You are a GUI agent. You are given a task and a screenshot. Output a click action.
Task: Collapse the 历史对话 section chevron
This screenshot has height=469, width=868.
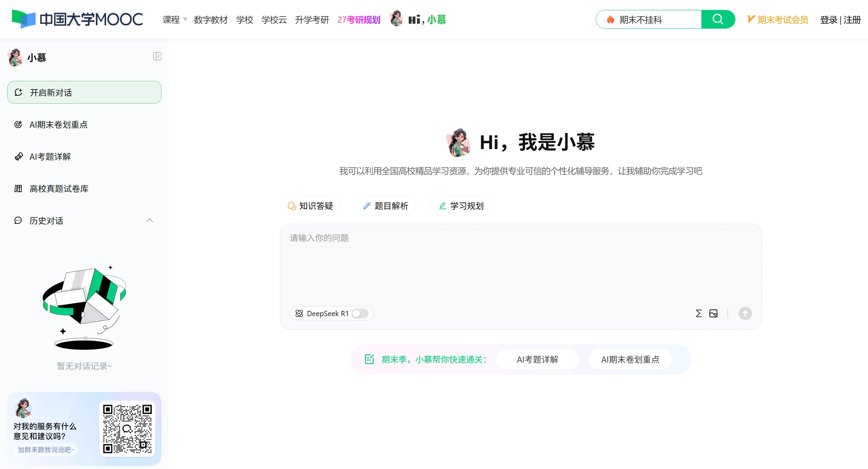coord(149,220)
